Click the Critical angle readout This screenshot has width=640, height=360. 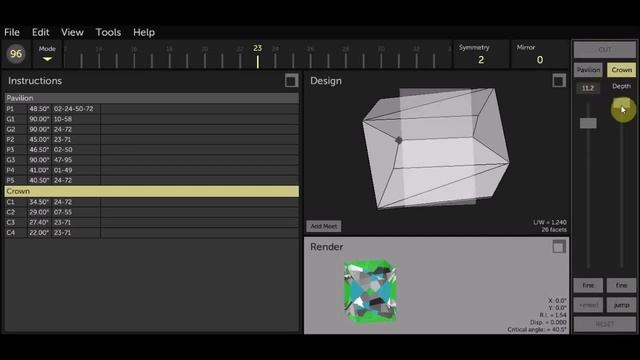pos(537,329)
